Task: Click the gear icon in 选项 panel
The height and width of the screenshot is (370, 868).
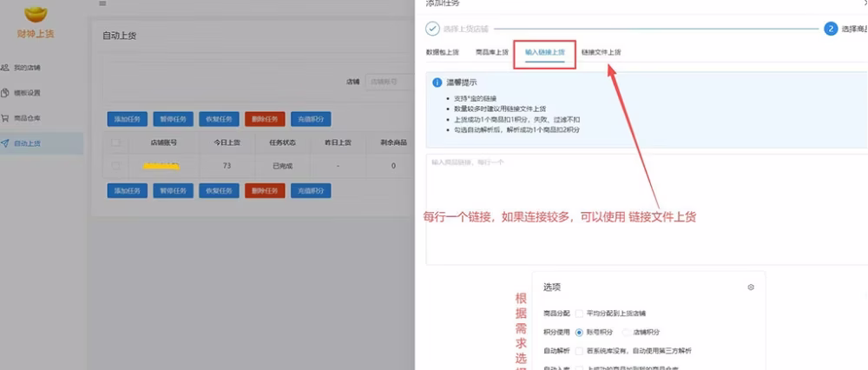Action: [x=751, y=287]
